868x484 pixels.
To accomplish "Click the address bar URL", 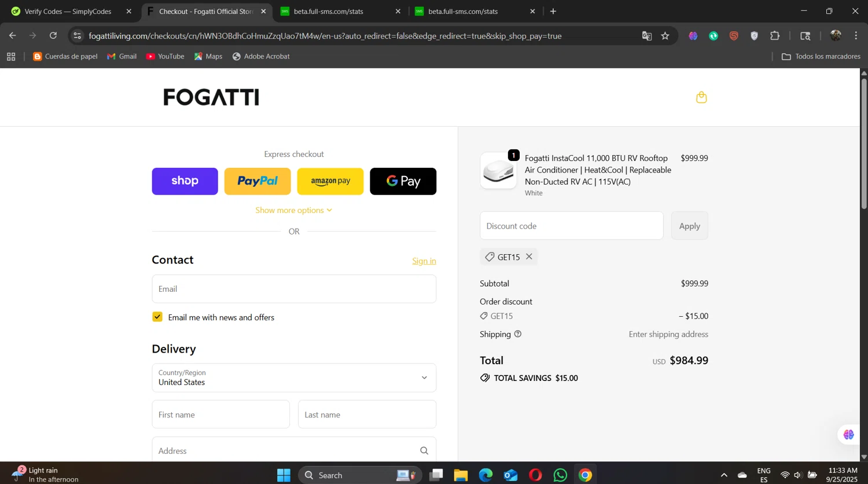I will [325, 36].
